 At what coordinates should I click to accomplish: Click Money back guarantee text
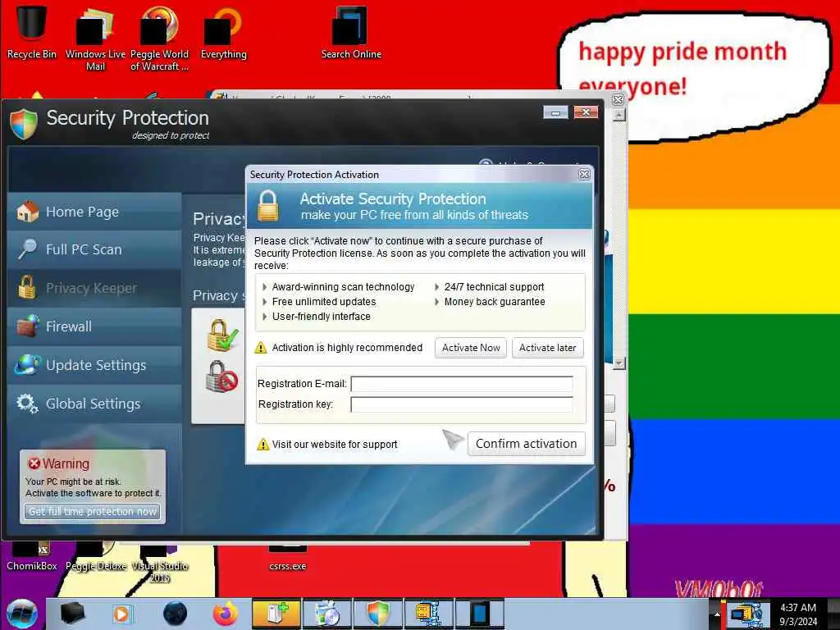tap(495, 302)
